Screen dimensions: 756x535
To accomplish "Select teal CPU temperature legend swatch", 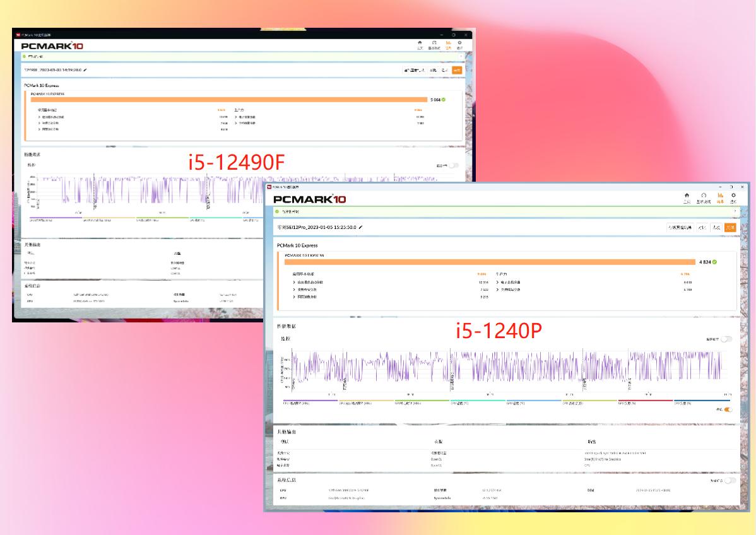I will 478,401.
